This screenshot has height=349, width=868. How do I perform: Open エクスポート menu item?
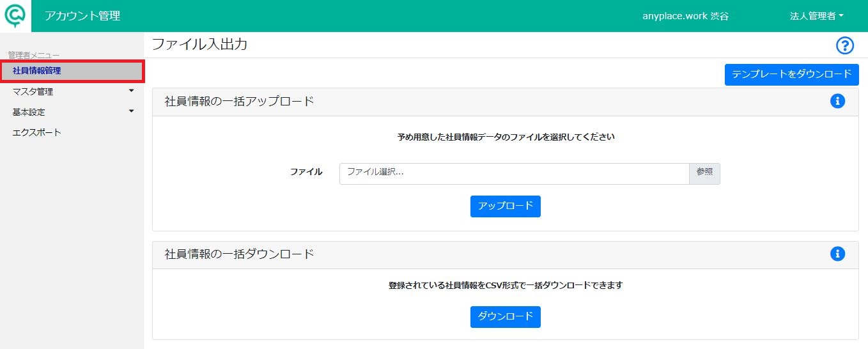pos(37,132)
